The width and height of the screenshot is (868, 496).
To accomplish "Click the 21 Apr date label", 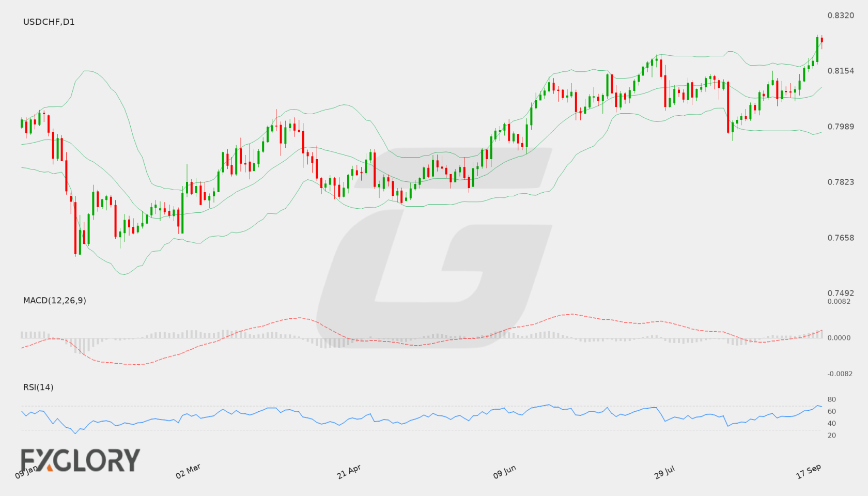I will click(x=349, y=472).
